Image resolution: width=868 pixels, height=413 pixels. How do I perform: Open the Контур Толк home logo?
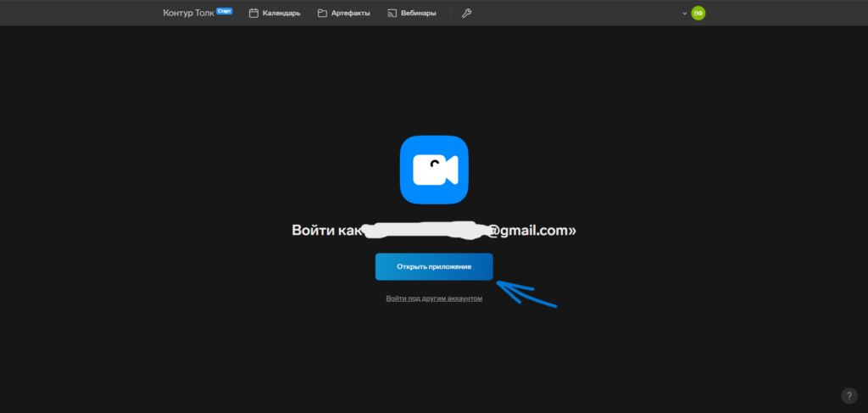(188, 13)
